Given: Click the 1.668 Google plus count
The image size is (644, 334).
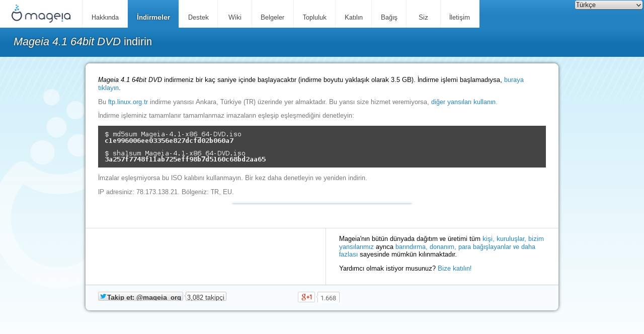Looking at the screenshot, I should click(328, 297).
